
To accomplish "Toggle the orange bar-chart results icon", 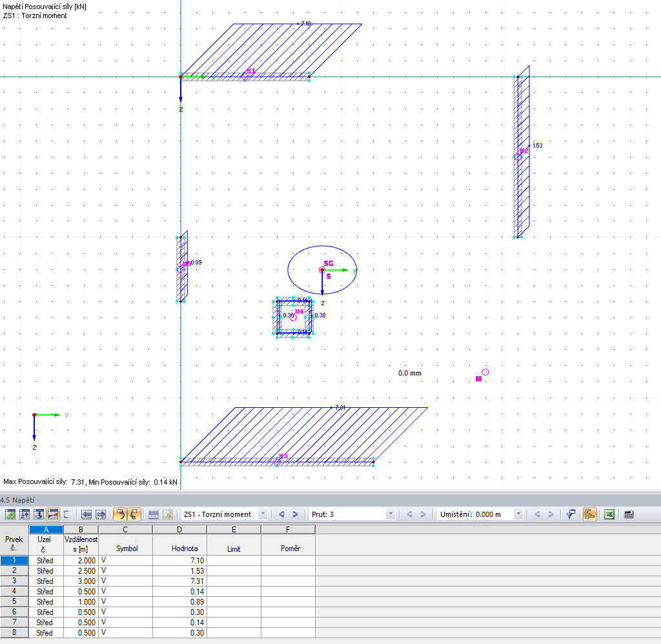I will click(590, 514).
